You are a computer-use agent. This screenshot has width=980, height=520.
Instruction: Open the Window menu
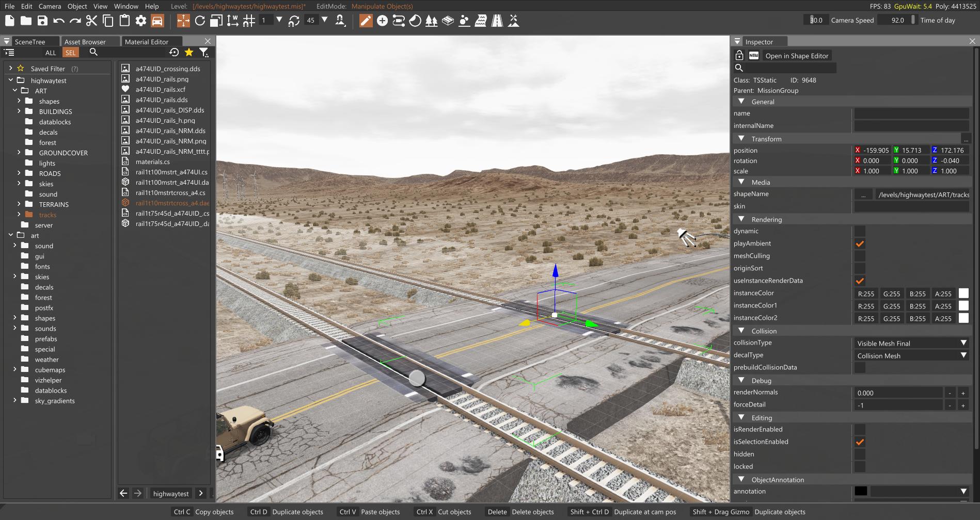[126, 6]
